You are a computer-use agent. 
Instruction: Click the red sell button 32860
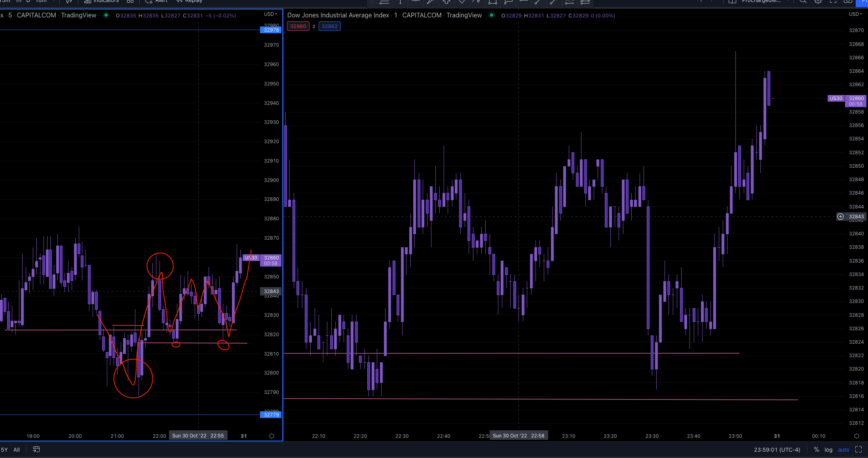[x=298, y=26]
